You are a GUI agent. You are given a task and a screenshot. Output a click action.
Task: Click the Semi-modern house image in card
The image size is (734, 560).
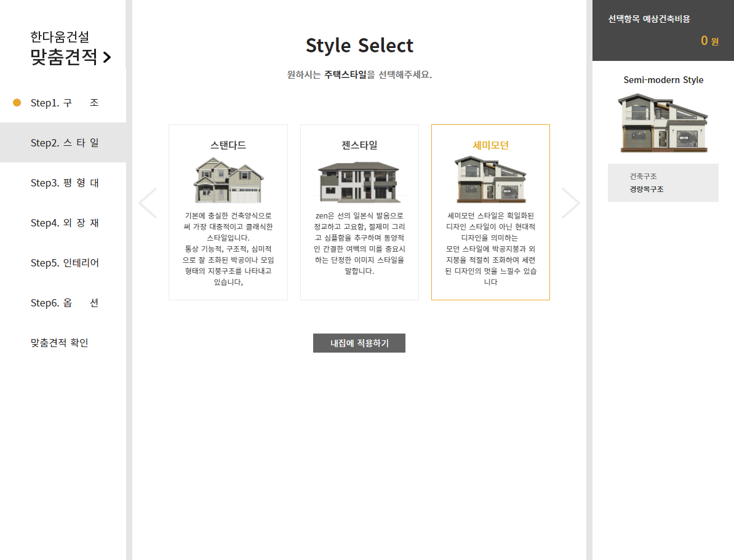(x=490, y=179)
